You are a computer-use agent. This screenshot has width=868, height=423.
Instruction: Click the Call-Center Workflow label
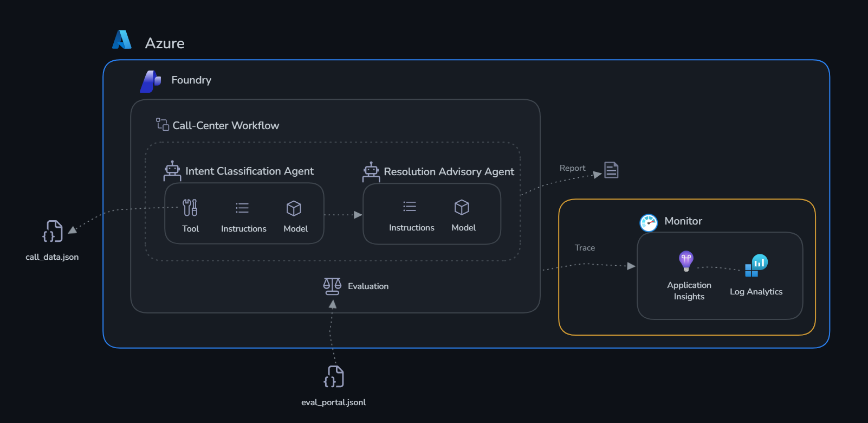(x=226, y=125)
